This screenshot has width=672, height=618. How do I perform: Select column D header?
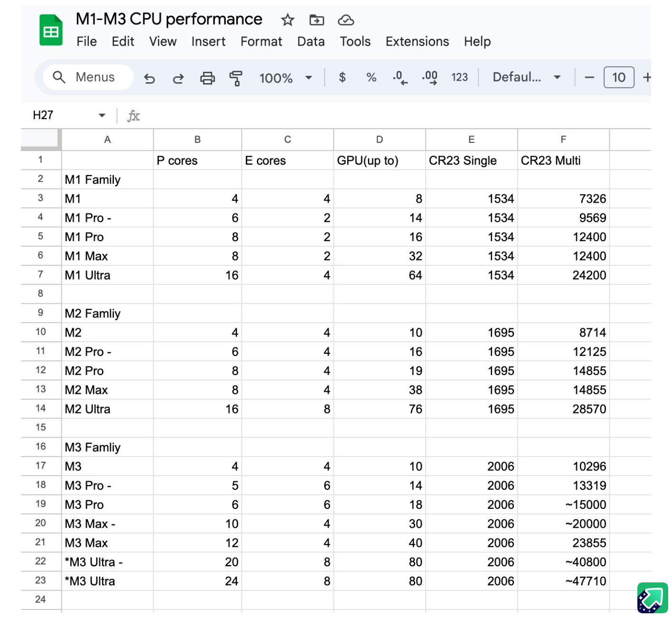[380, 140]
